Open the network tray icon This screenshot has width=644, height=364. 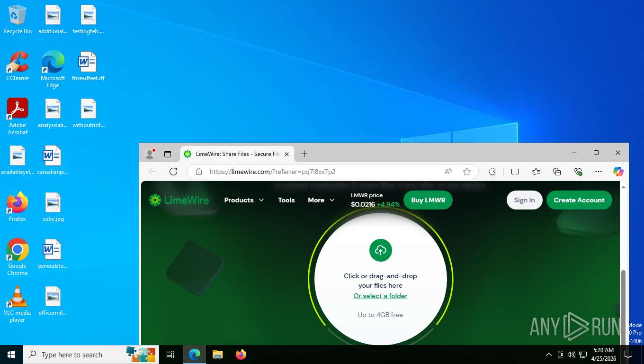pos(583,355)
